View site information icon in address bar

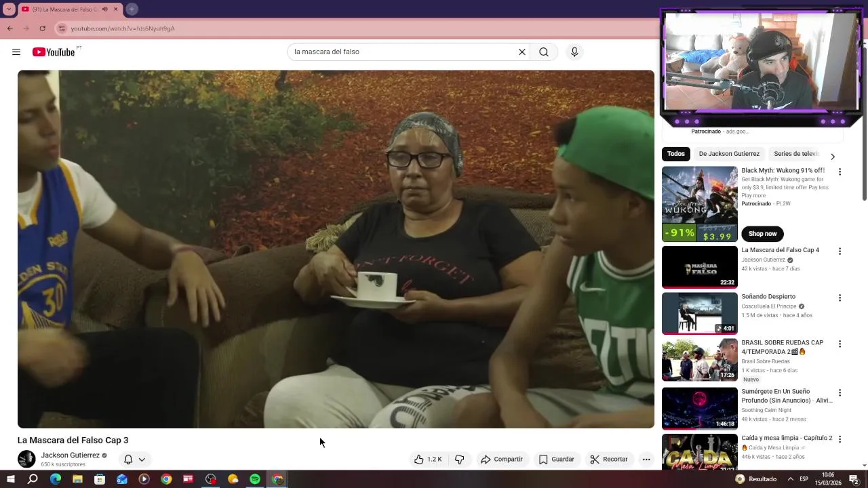point(62,28)
